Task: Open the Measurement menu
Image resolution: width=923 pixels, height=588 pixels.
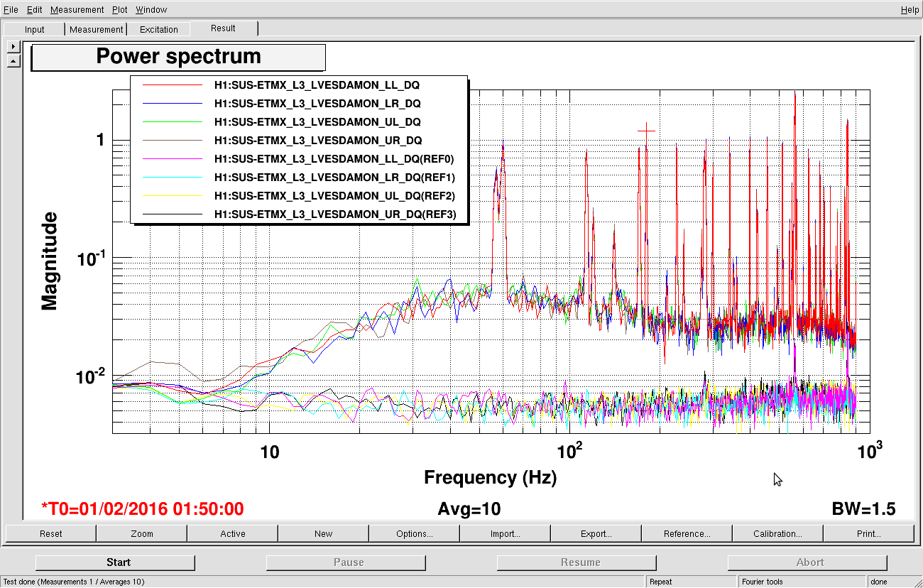Action: 77,9
